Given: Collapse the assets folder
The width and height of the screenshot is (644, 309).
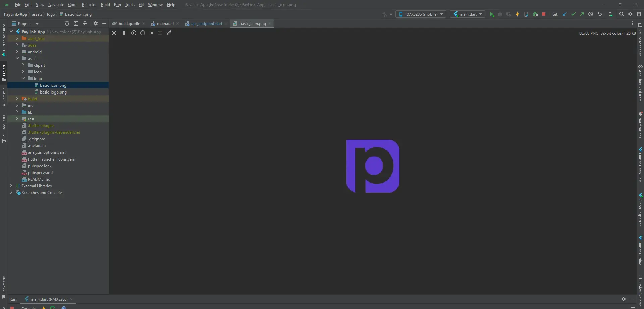Looking at the screenshot, I should 17,58.
